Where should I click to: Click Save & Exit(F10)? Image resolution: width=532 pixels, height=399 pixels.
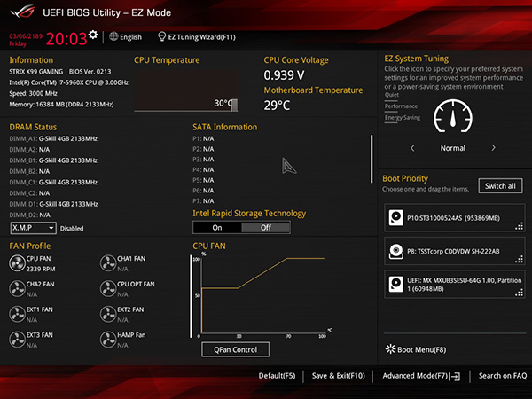[339, 376]
